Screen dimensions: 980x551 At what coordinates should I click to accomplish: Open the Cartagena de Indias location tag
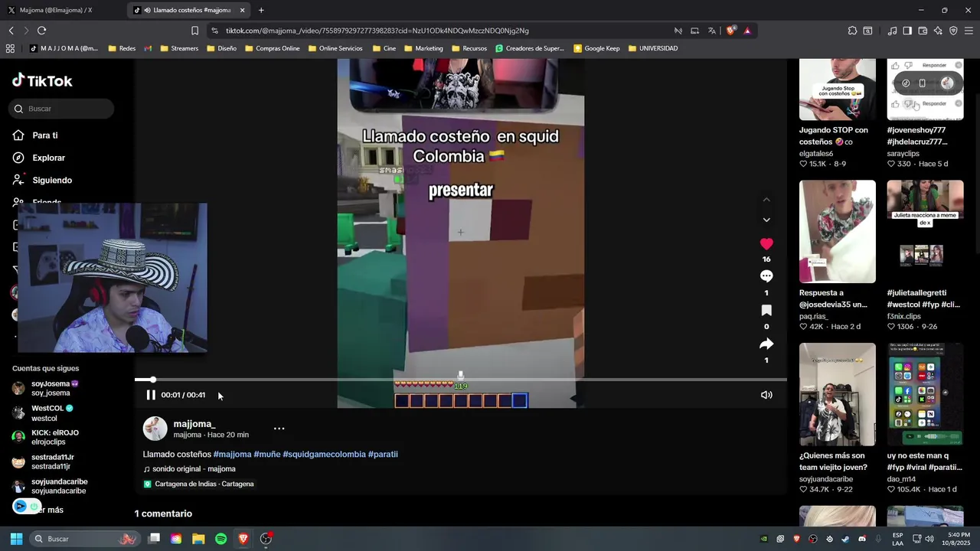(x=198, y=484)
